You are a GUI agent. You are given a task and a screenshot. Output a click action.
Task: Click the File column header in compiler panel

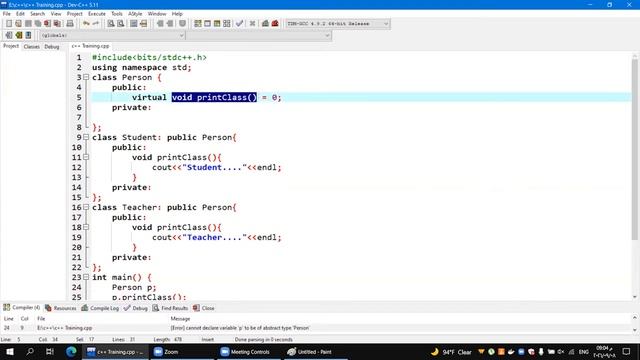click(41, 319)
